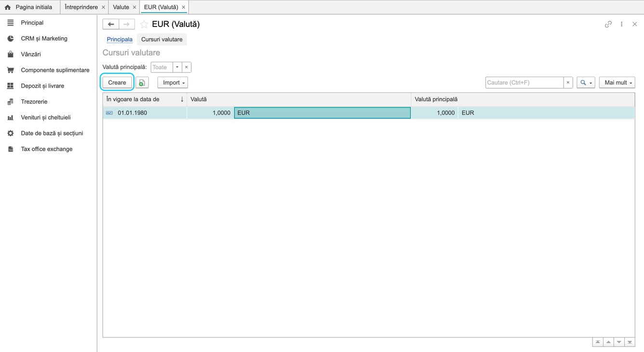Close the Întreprindere tab
The width and height of the screenshot is (644, 352).
pyautogui.click(x=103, y=7)
